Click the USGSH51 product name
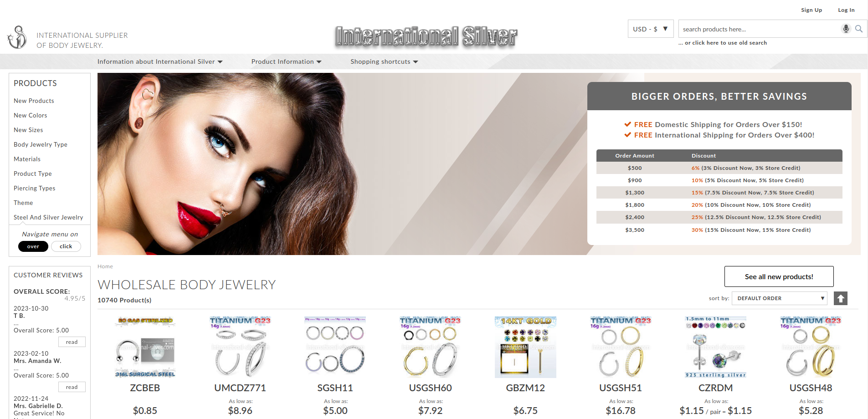The image size is (868, 419). tap(621, 388)
